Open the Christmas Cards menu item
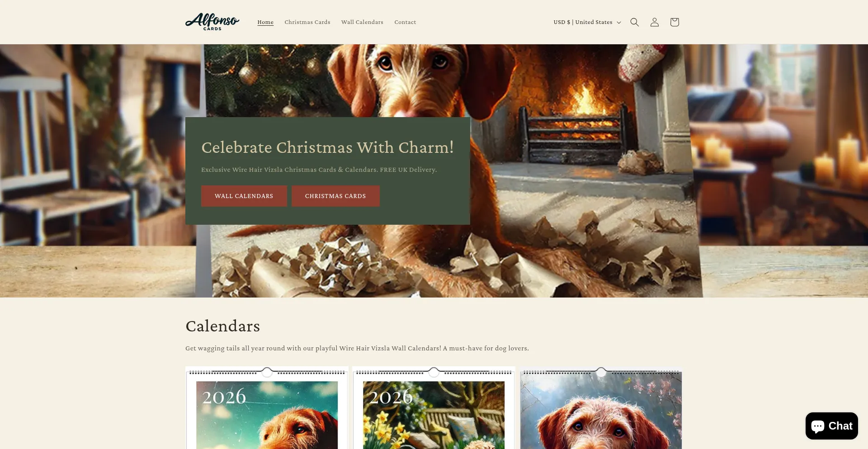 [307, 22]
